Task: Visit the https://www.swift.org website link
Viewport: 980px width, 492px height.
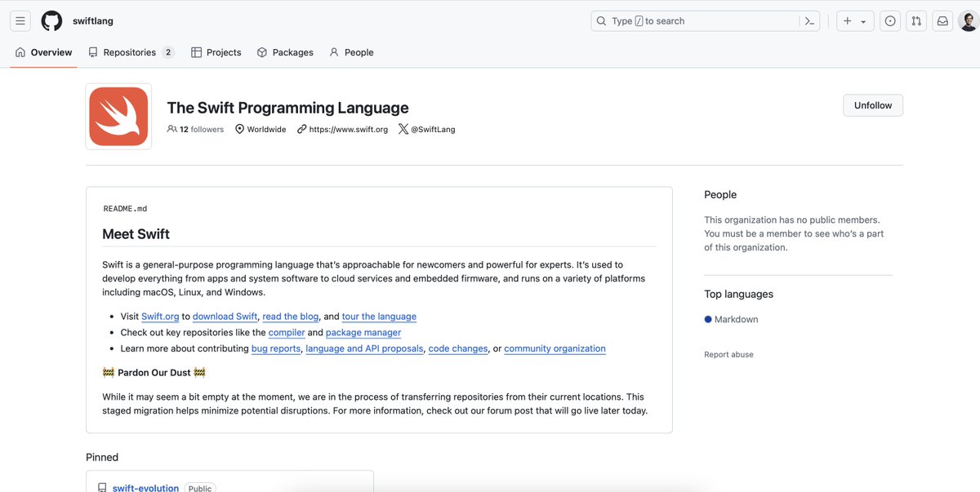Action: tap(347, 129)
